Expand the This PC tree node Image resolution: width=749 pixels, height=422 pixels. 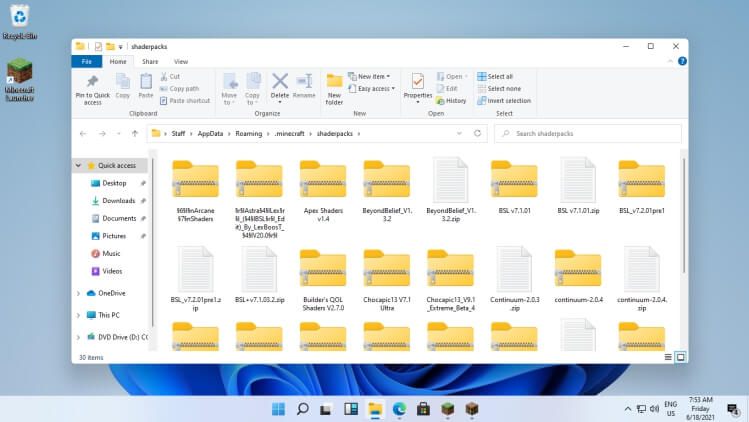click(x=78, y=315)
